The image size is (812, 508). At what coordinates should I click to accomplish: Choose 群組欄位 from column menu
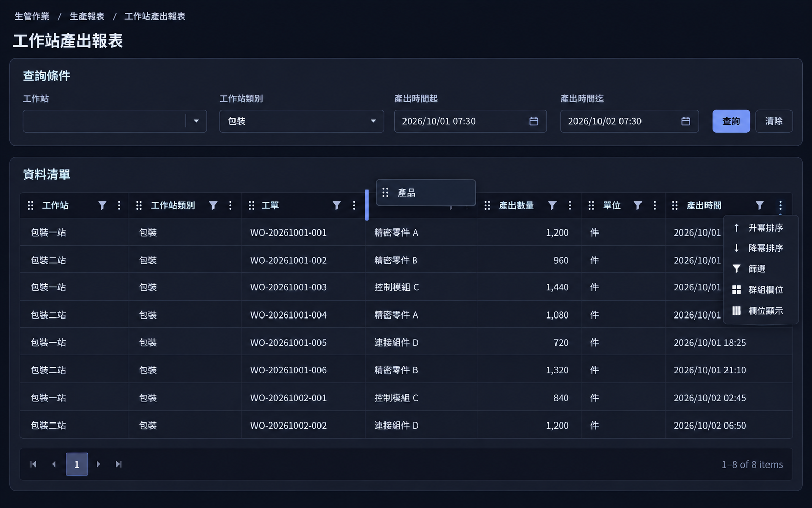pos(760,290)
